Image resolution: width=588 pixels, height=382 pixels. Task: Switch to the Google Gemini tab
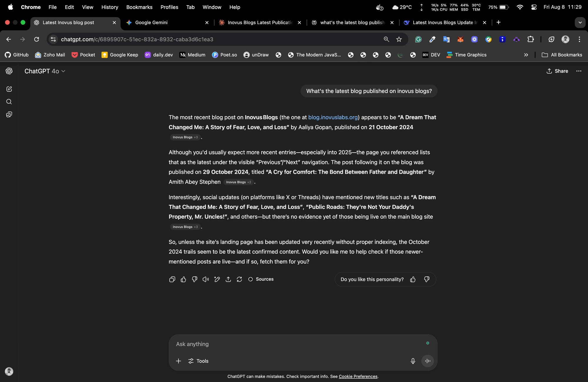pyautogui.click(x=167, y=23)
